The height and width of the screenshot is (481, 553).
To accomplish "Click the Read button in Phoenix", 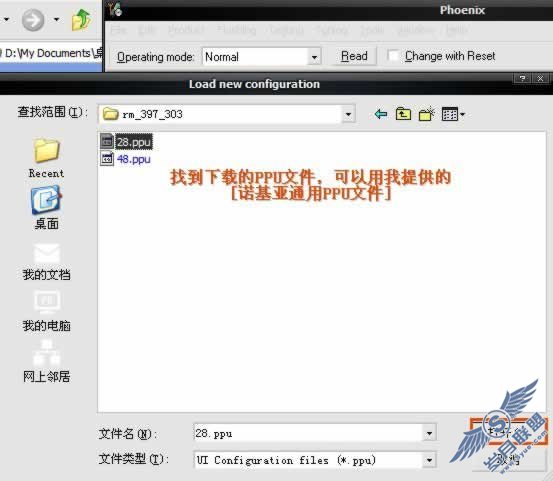I will click(354, 56).
